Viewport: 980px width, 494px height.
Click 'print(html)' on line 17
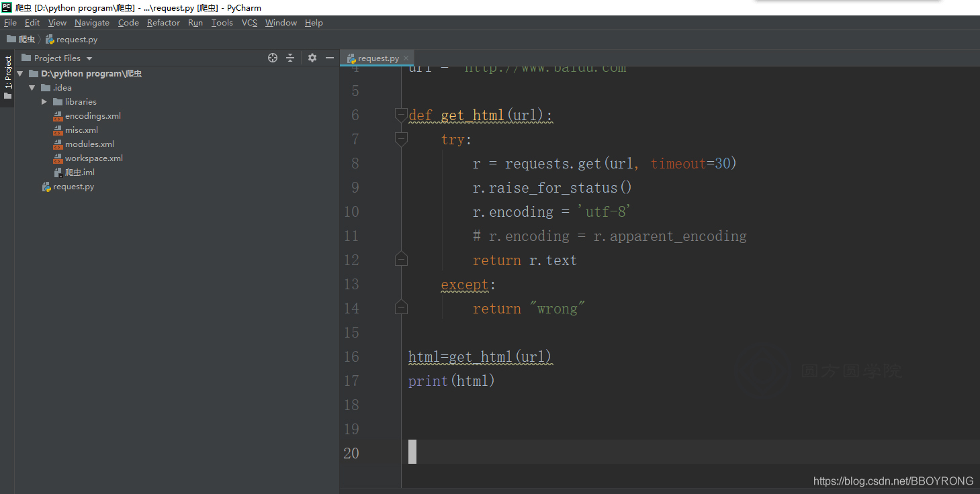pyautogui.click(x=451, y=381)
